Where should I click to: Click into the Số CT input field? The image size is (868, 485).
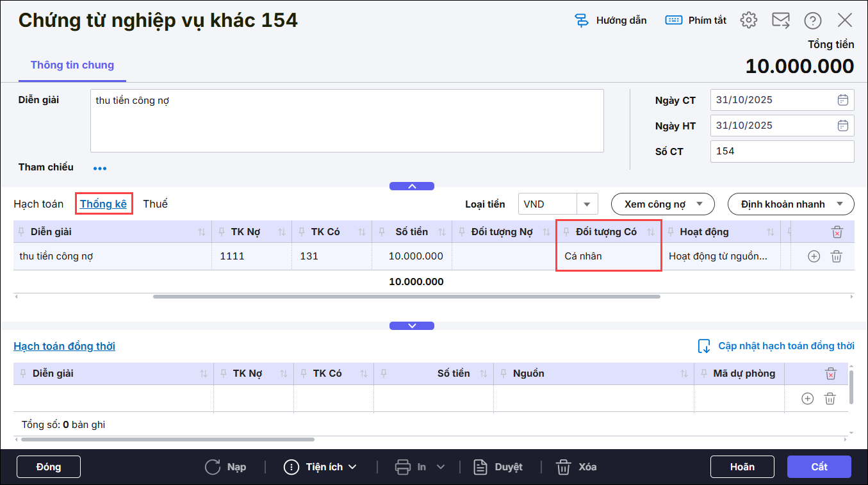(782, 152)
